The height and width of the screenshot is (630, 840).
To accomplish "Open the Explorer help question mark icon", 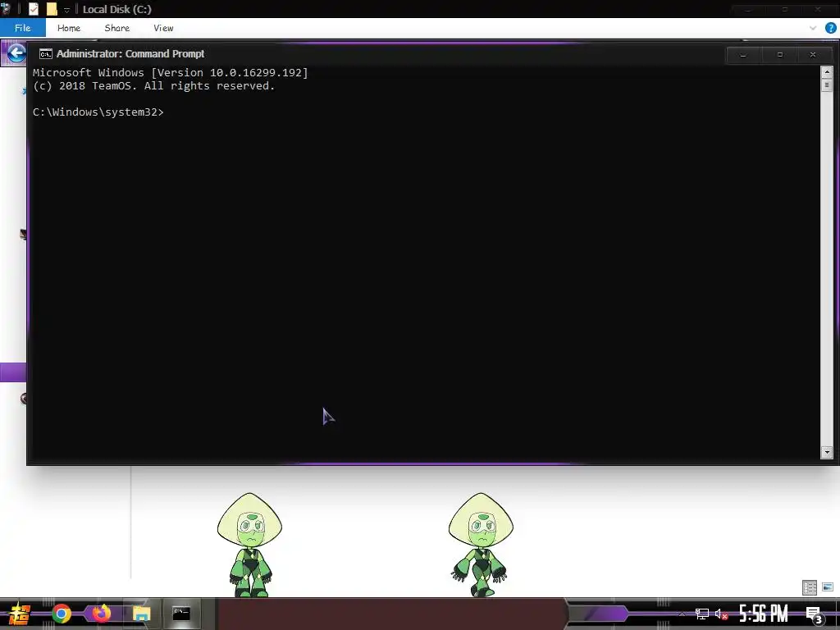I will (831, 28).
